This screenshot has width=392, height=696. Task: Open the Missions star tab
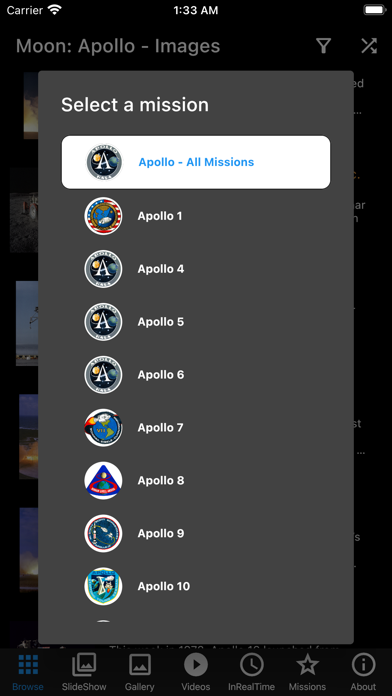[308, 672]
